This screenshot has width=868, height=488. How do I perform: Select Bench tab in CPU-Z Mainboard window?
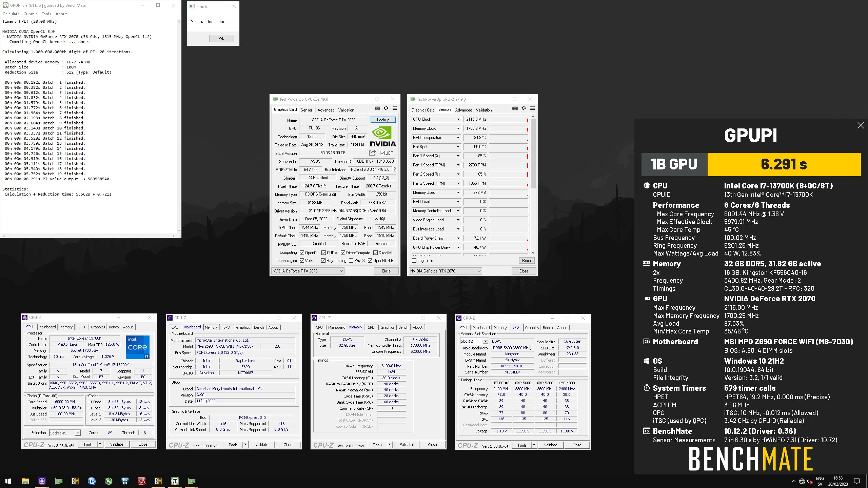pyautogui.click(x=259, y=327)
